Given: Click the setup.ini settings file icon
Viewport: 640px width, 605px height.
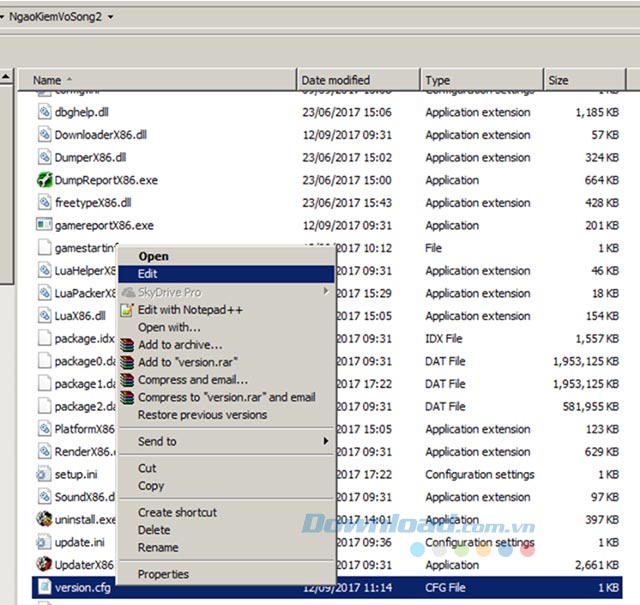Looking at the screenshot, I should pyautogui.click(x=44, y=474).
